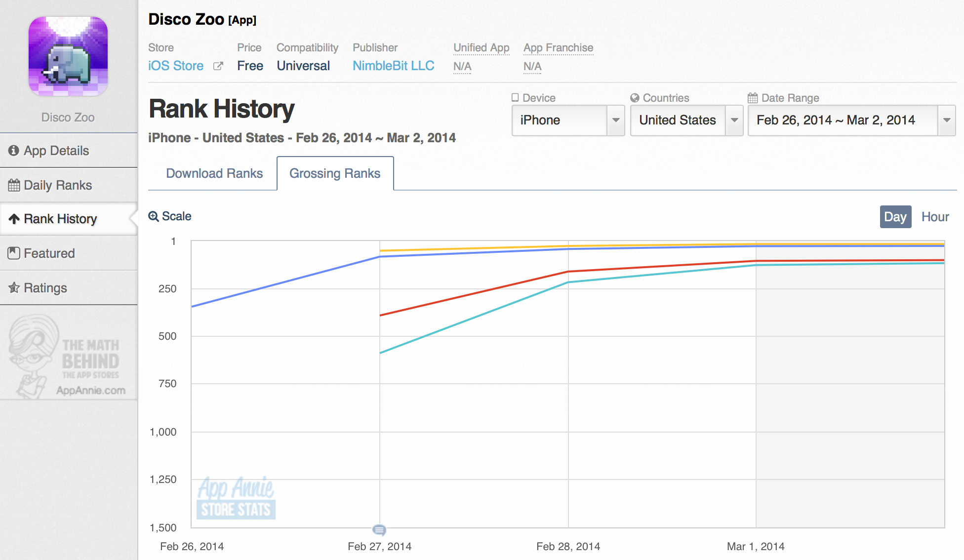This screenshot has width=964, height=560.
Task: Click the 1,500 rank axis label
Action: tap(163, 527)
